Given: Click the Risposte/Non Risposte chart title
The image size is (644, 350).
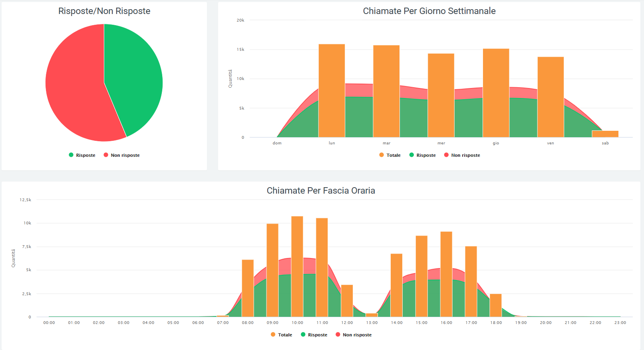Looking at the screenshot, I should (x=104, y=11).
